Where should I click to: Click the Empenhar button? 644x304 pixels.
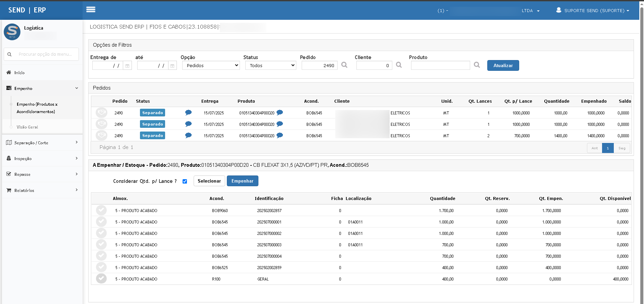(x=242, y=181)
